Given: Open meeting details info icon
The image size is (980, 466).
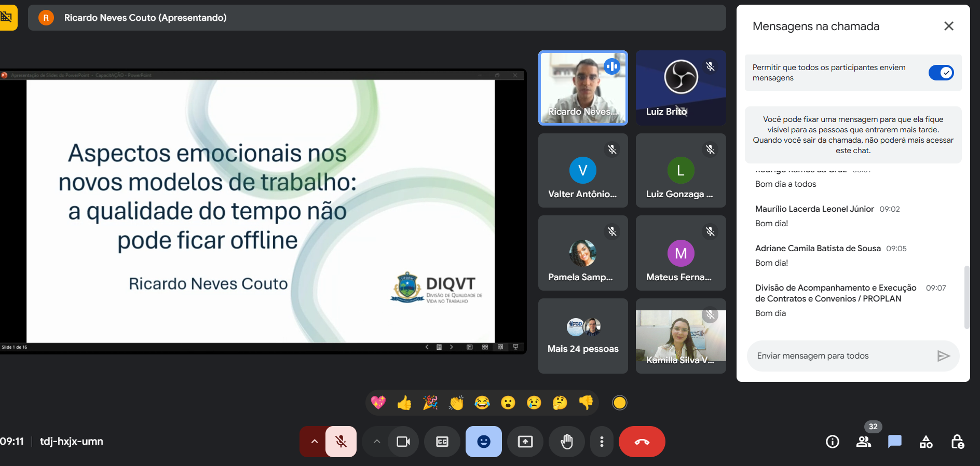Looking at the screenshot, I should pyautogui.click(x=832, y=442).
